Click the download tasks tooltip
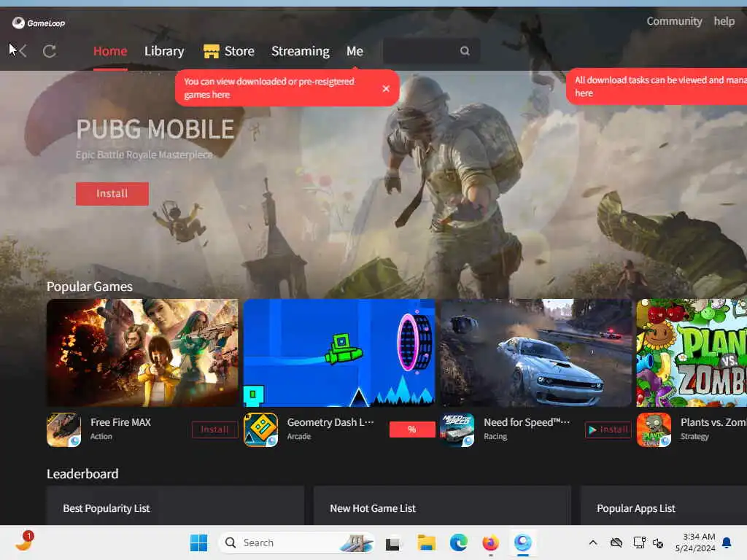Screen dimensions: 747x560 pyautogui.click(x=657, y=86)
